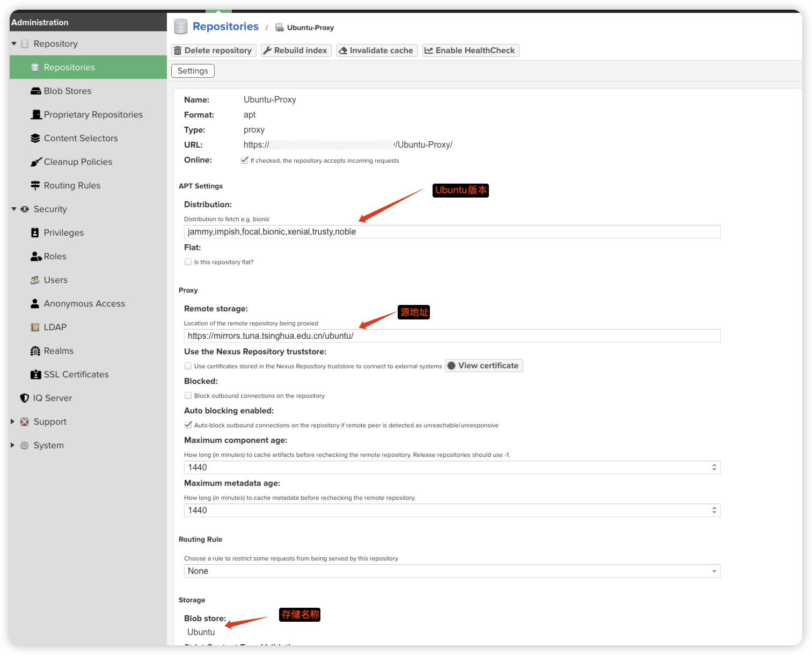Click the wrench icon on Rebuild index
Image resolution: width=812 pixels, height=655 pixels.
click(x=267, y=50)
